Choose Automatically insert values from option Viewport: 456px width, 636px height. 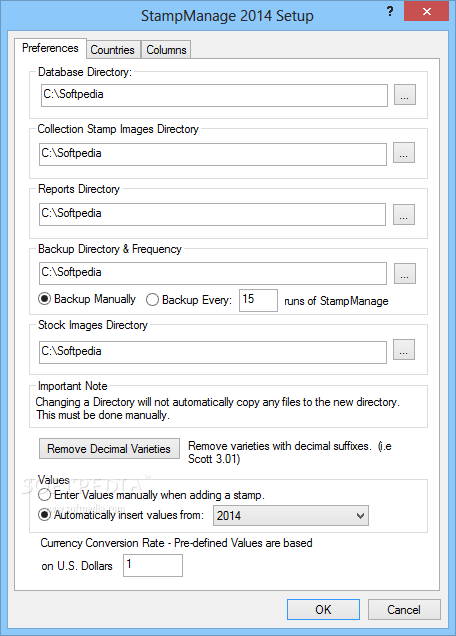tap(121, 515)
